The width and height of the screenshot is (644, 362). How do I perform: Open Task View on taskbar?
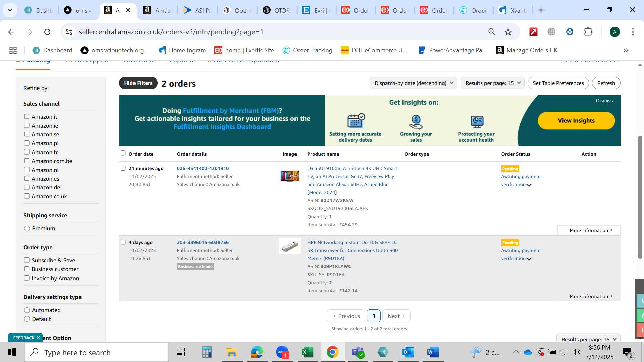coord(181,352)
